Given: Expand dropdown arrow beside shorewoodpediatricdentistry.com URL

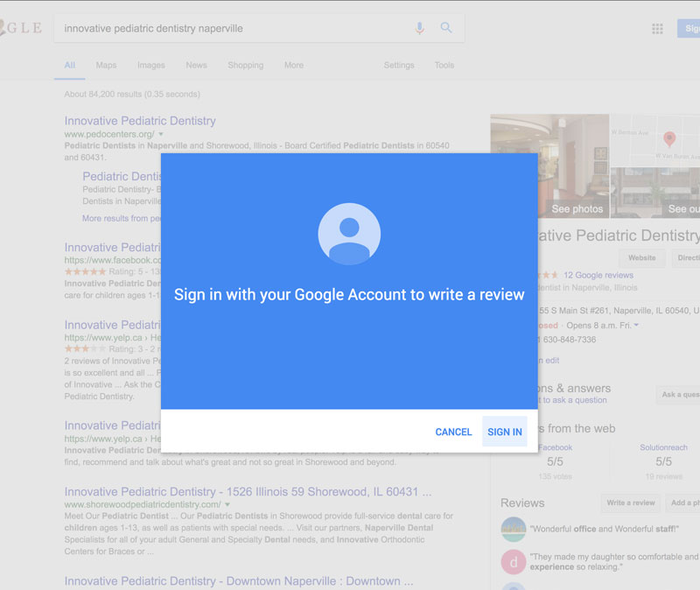Looking at the screenshot, I should 227,504.
